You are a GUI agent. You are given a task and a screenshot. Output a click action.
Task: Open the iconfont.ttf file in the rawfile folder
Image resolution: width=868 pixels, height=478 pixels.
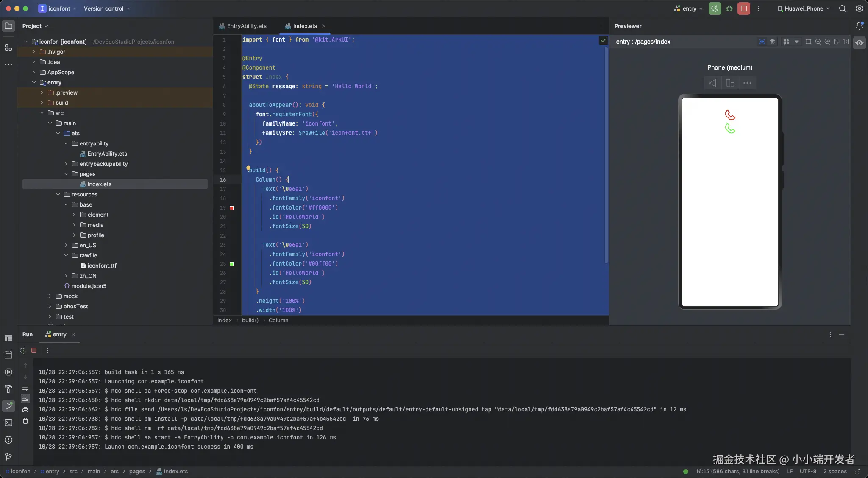click(102, 266)
